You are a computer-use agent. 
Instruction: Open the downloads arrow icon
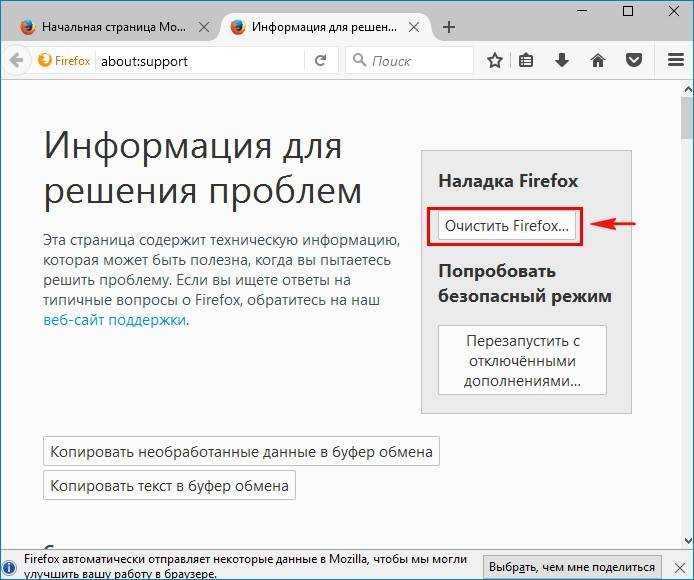tap(562, 60)
